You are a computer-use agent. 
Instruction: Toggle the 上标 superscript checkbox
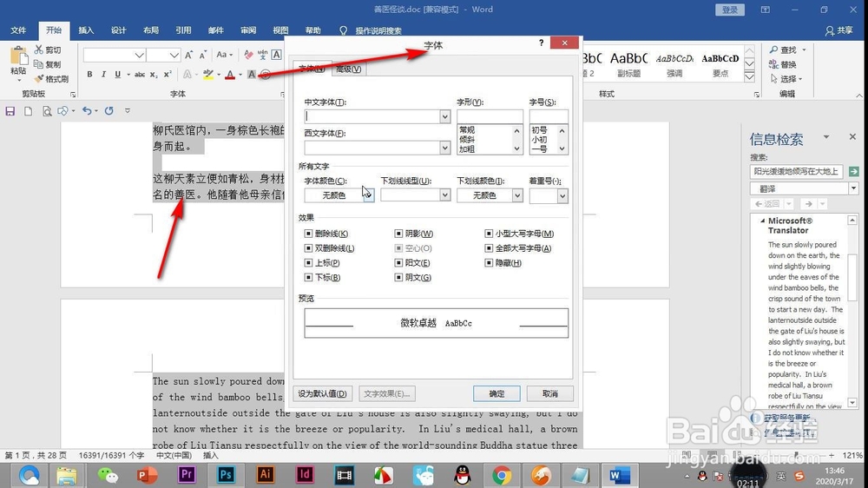[x=308, y=262]
